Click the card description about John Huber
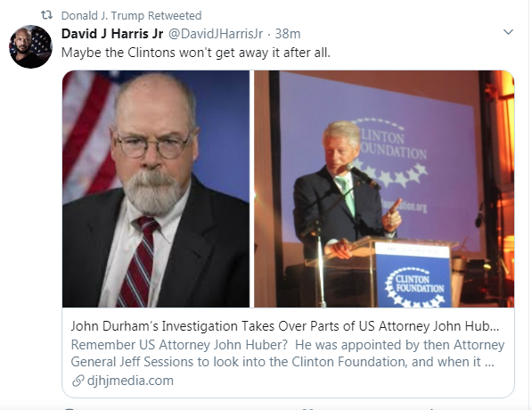532x410 pixels. [x=287, y=353]
